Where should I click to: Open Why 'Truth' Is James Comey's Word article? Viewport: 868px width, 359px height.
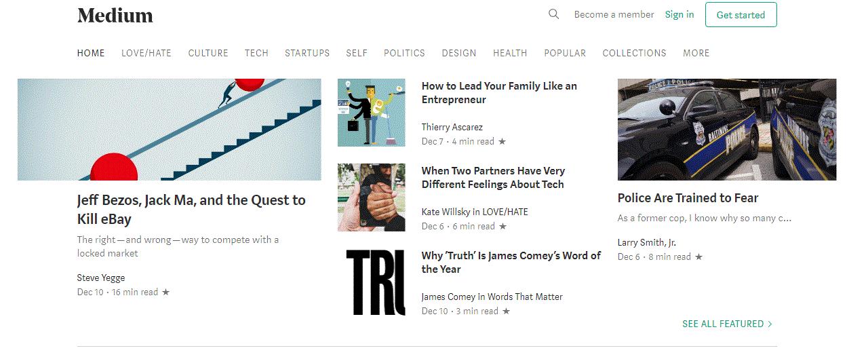[x=511, y=263]
